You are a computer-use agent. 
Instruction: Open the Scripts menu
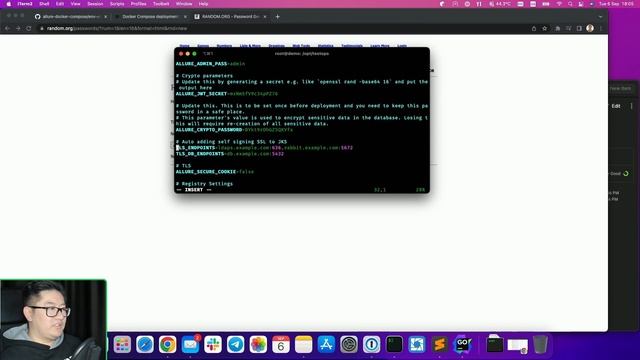(117, 4)
